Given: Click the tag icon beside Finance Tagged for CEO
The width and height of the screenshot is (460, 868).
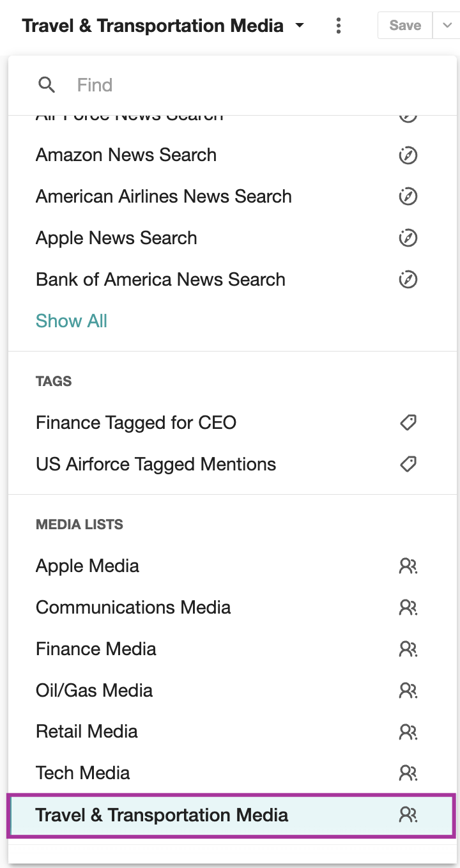Looking at the screenshot, I should click(x=408, y=422).
